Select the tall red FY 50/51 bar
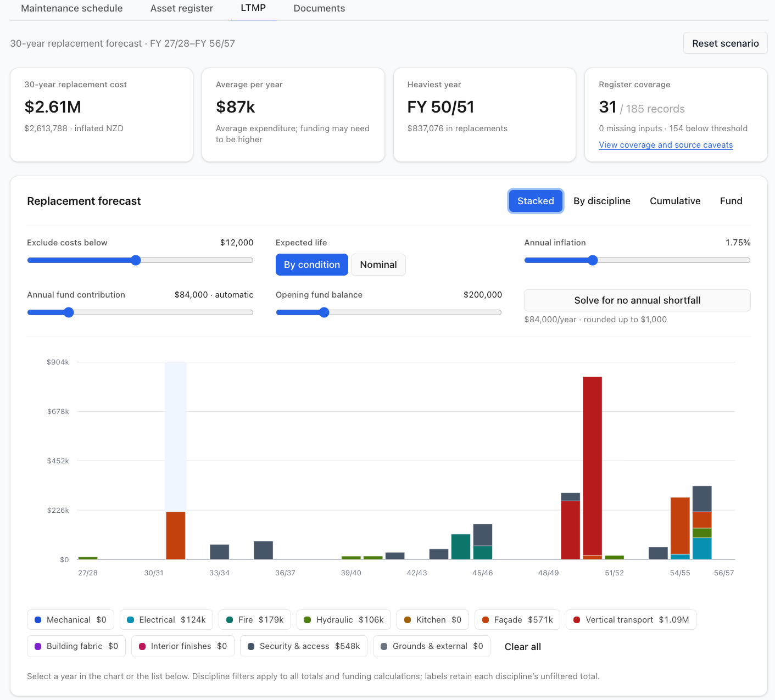 click(x=592, y=466)
